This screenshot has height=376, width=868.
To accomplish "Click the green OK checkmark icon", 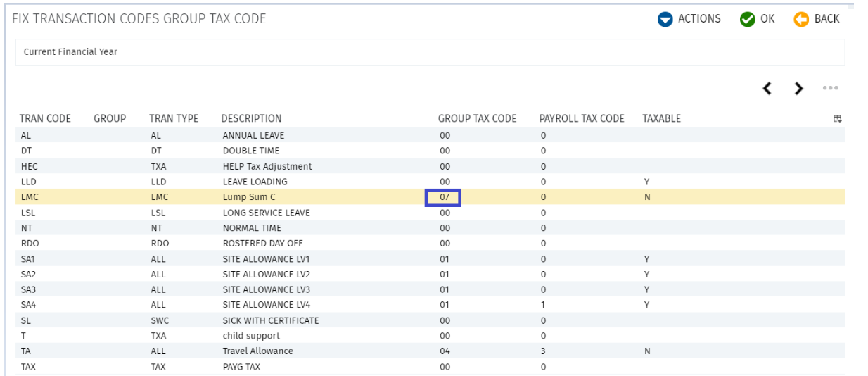I will coord(748,20).
